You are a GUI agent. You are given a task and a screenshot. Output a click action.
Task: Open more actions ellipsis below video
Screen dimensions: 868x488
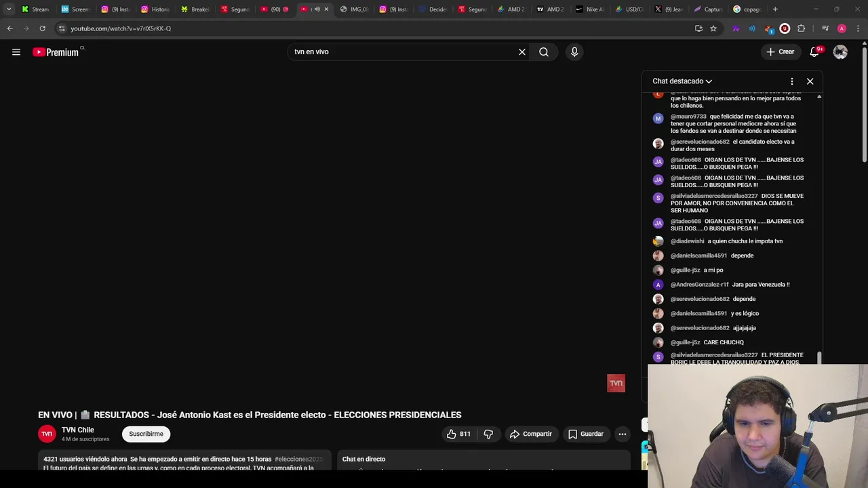pyautogui.click(x=622, y=434)
